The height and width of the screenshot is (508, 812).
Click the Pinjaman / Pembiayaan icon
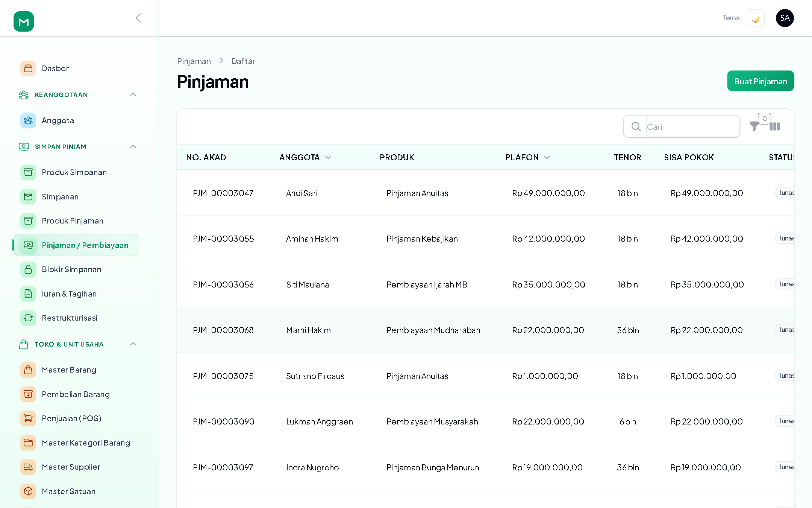click(28, 245)
